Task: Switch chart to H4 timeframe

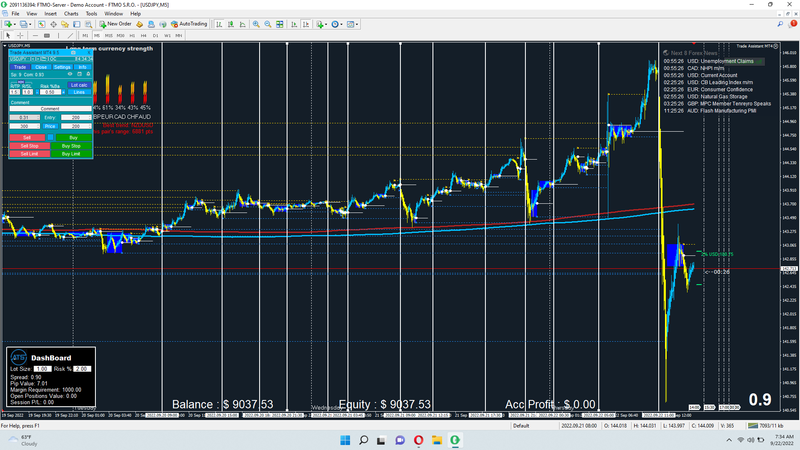Action: click(x=143, y=36)
